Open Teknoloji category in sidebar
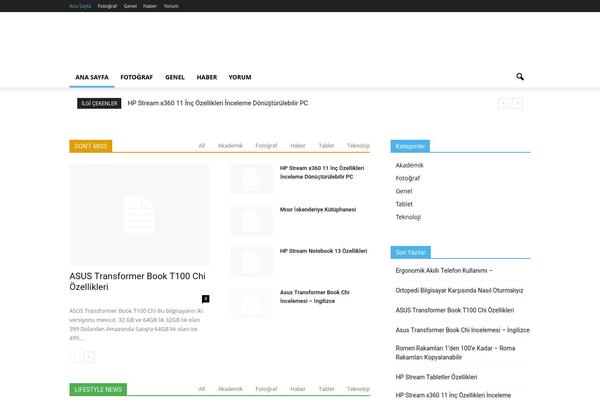The width and height of the screenshot is (600, 400). tap(408, 217)
